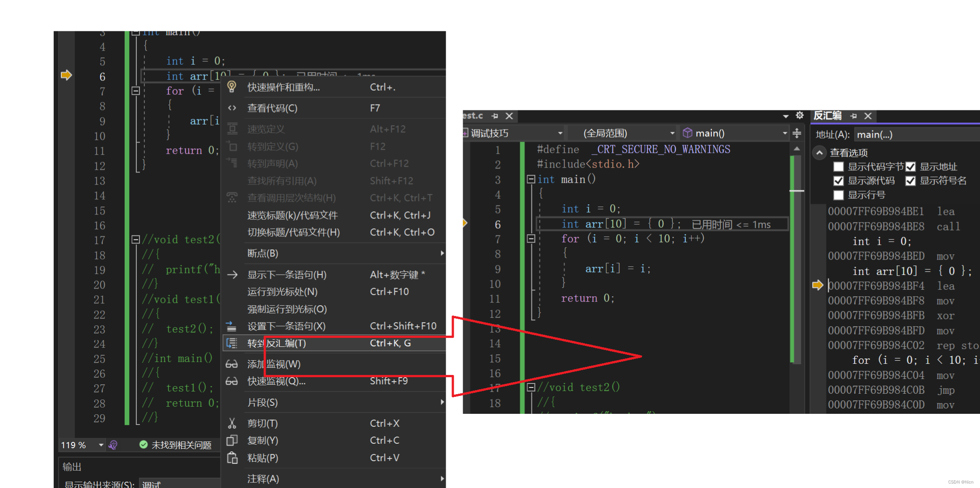Image resolution: width=980 pixels, height=488 pixels.
Task: Enable 显示行号 checkbox
Action: [838, 195]
